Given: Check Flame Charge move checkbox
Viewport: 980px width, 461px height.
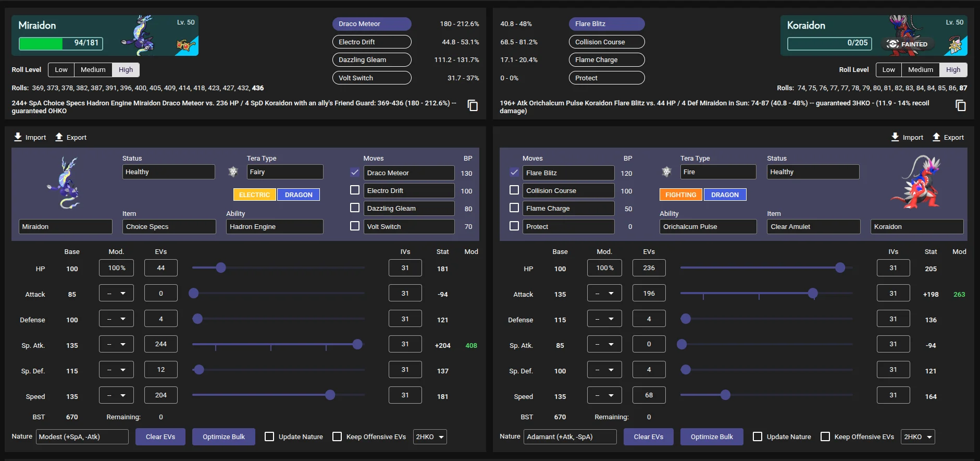Looking at the screenshot, I should pyautogui.click(x=514, y=208).
